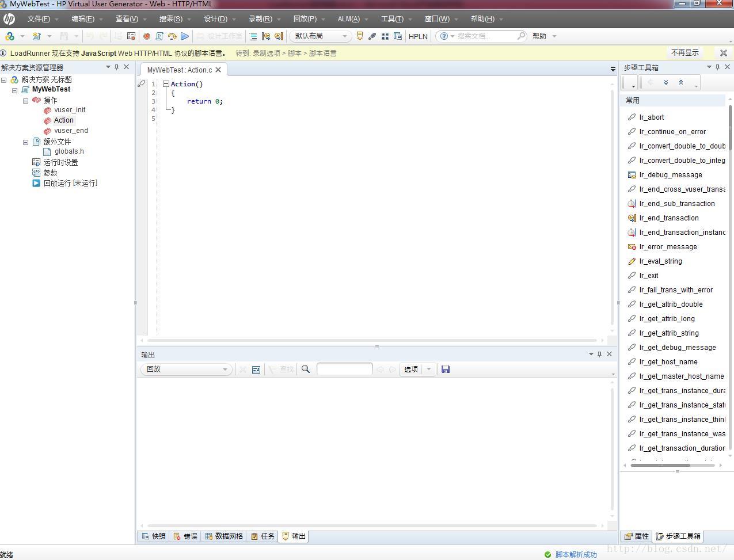734x560 pixels.
Task: Open the 默认布局 layout dropdown
Action: pos(320,36)
